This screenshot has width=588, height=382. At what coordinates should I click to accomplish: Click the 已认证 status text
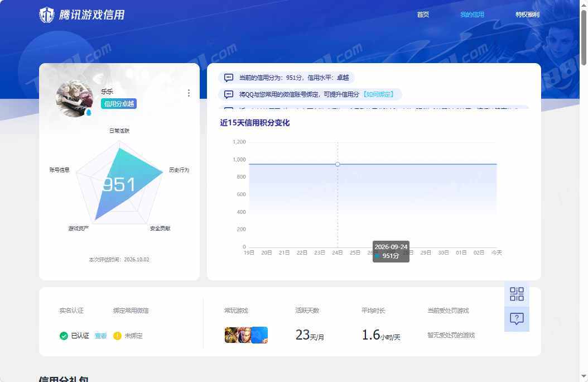(80, 336)
